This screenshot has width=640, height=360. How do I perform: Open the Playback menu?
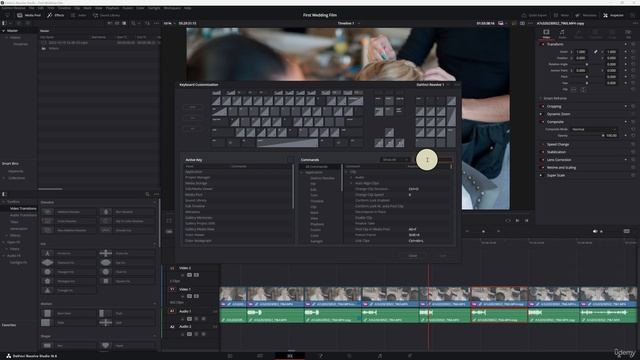pyautogui.click(x=113, y=8)
